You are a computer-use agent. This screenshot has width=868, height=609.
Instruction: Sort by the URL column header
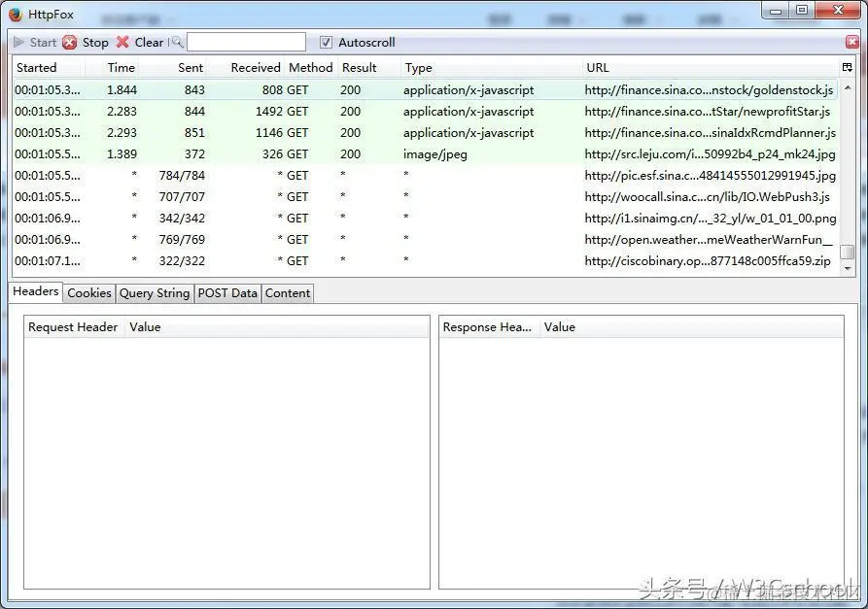point(712,67)
